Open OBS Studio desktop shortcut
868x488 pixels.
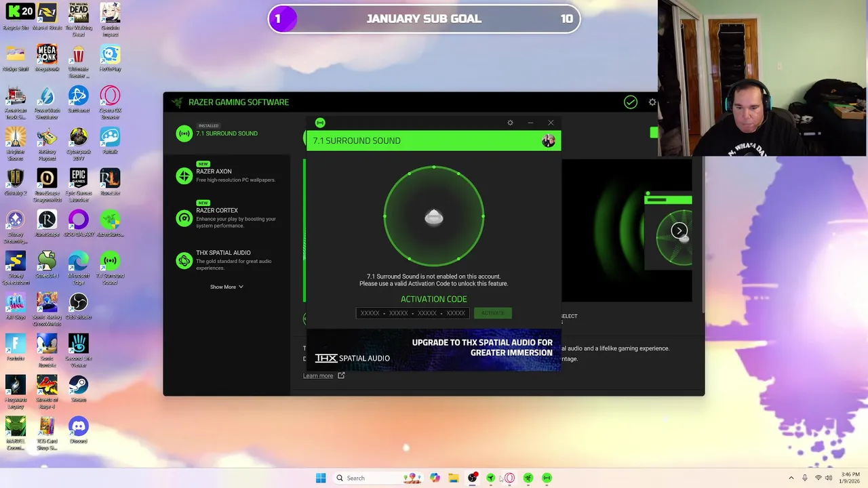coord(79,306)
